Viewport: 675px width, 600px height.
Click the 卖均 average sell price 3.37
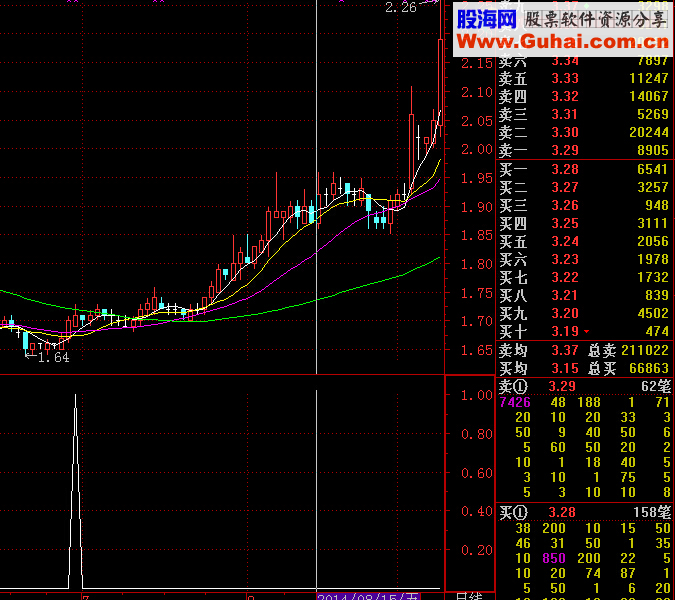click(x=565, y=351)
